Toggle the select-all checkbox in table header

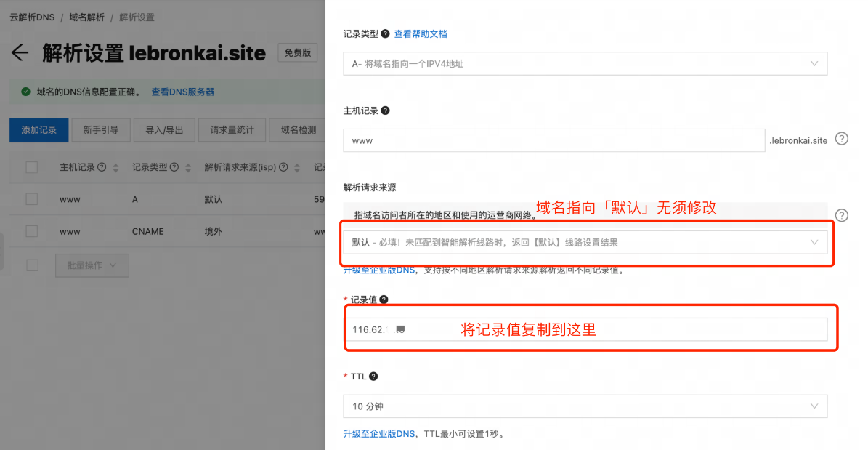(31, 167)
